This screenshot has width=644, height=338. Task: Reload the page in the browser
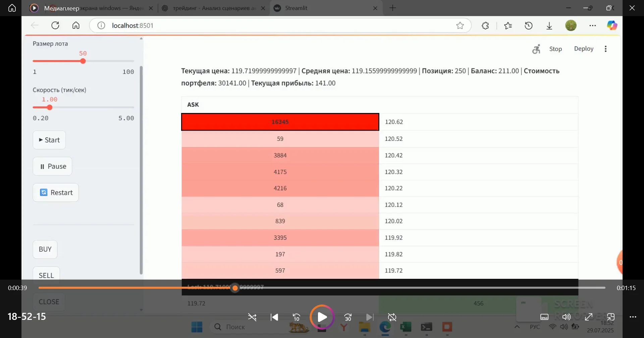pyautogui.click(x=55, y=25)
